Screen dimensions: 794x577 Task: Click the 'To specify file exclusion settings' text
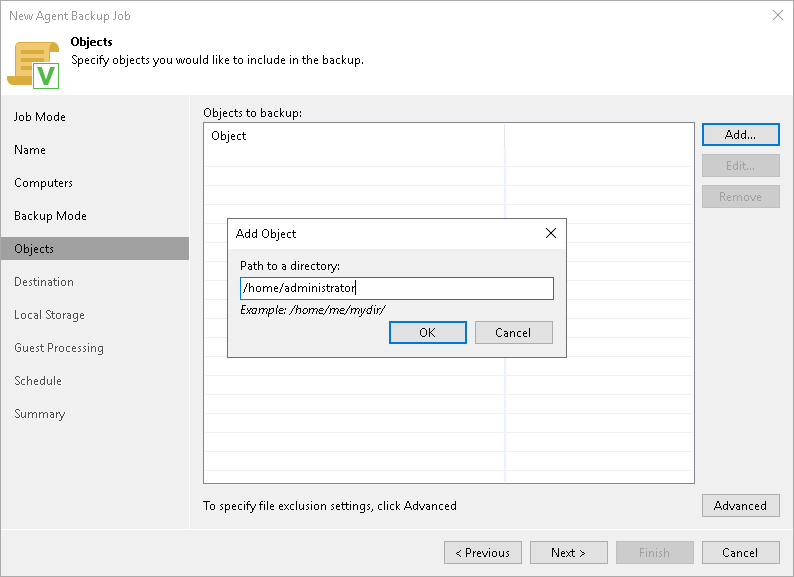pyautogui.click(x=330, y=506)
